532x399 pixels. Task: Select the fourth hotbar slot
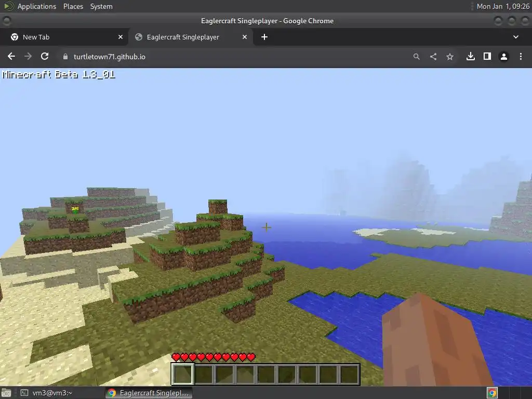(245, 374)
